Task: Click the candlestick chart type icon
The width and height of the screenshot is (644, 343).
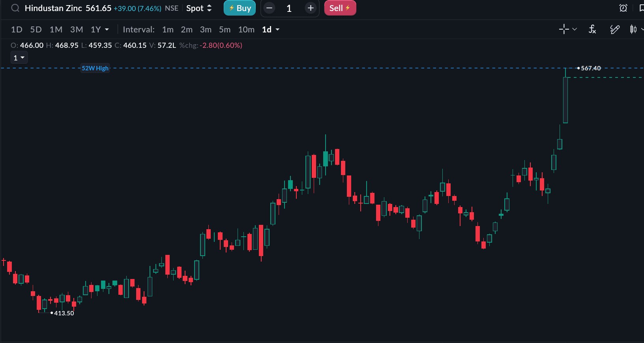Action: pyautogui.click(x=633, y=29)
